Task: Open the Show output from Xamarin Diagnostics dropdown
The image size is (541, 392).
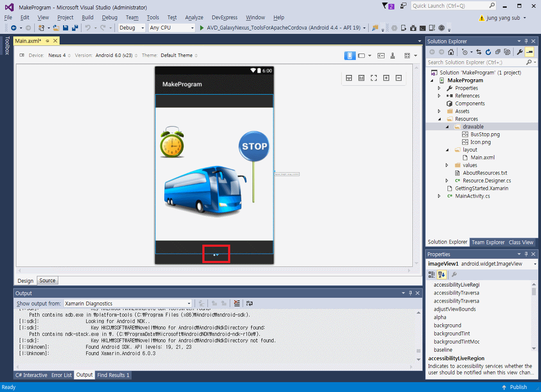Action: coord(128,303)
